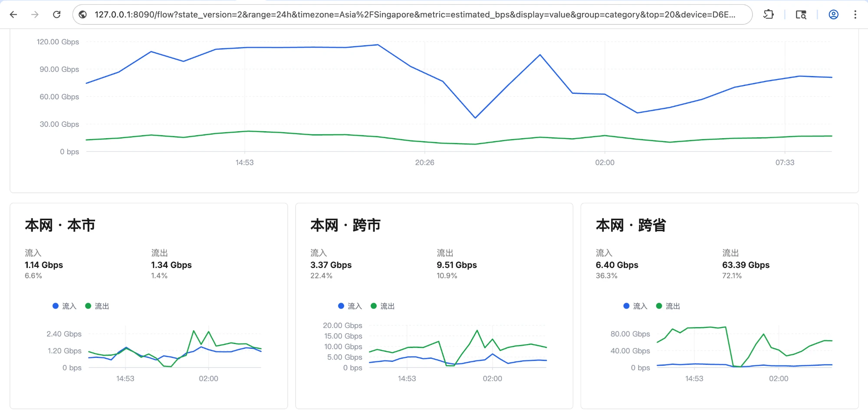Select the 本网·本市 card title
Image resolution: width=868 pixels, height=414 pixels.
tap(60, 225)
